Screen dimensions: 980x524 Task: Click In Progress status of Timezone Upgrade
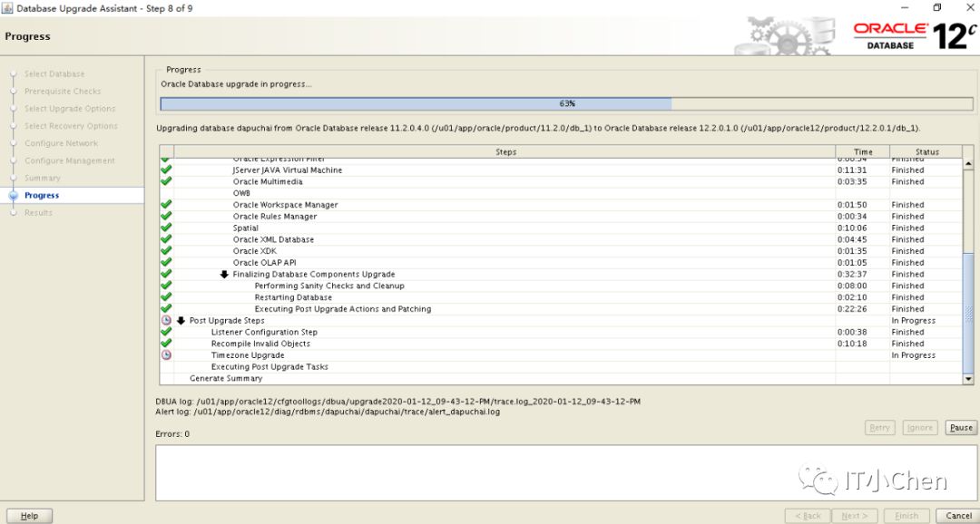click(x=913, y=355)
